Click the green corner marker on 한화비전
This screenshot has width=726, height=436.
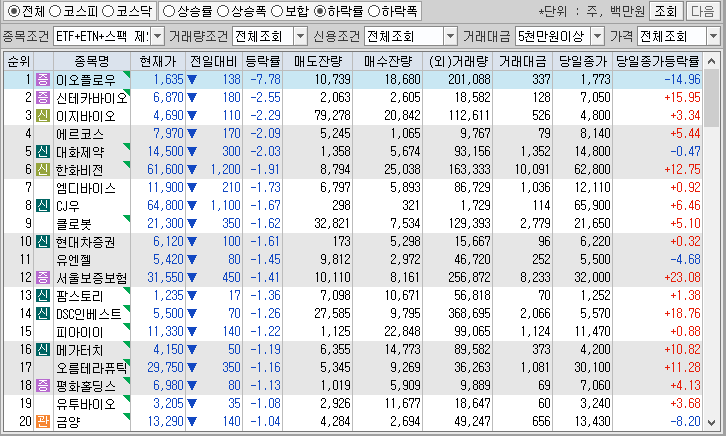click(x=127, y=164)
